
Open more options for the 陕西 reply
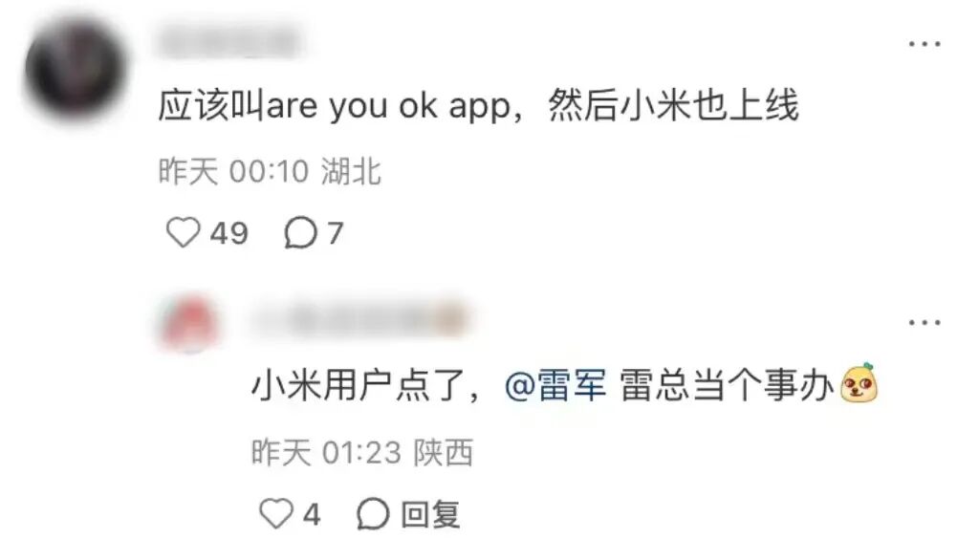925,322
